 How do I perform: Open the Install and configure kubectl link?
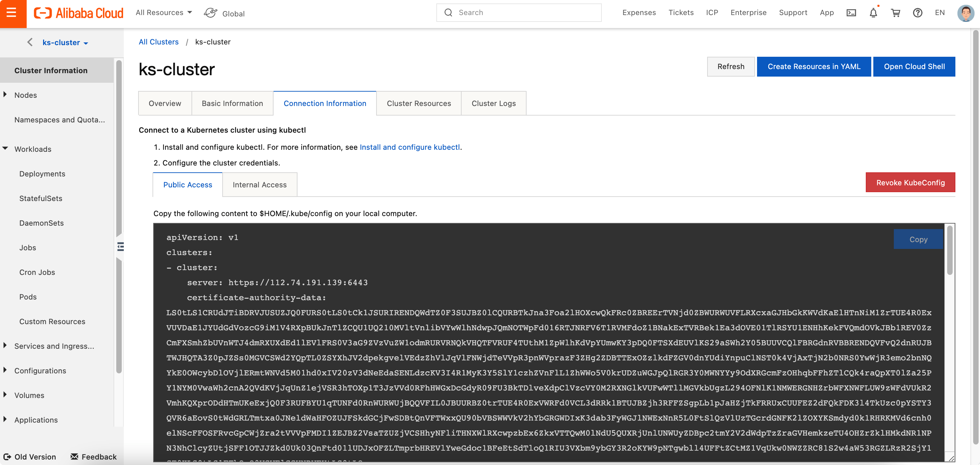[x=410, y=147]
